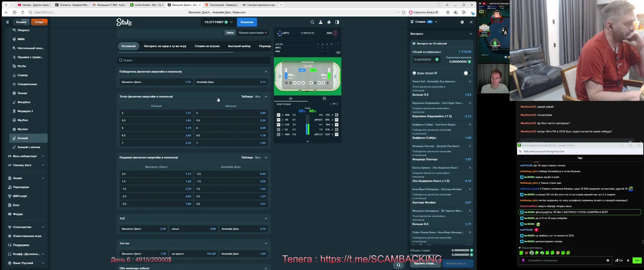Toggle the Stake Shield switch

[x=467, y=73]
